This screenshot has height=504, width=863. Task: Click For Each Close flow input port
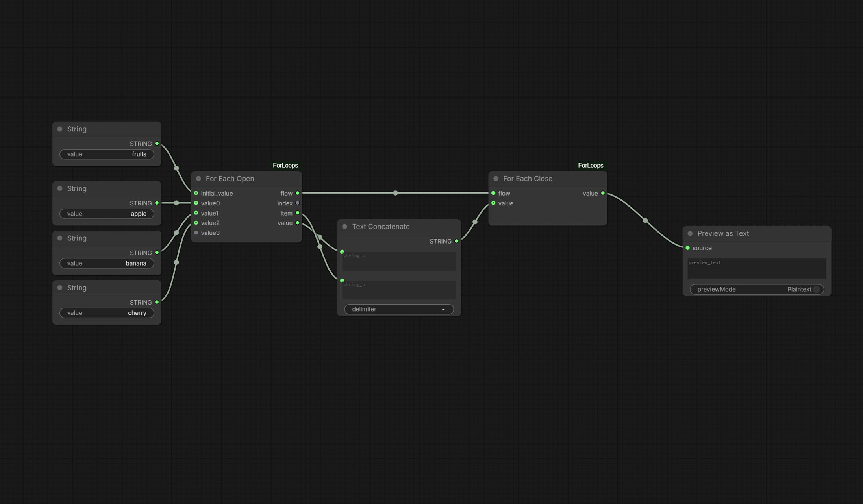[x=493, y=193]
